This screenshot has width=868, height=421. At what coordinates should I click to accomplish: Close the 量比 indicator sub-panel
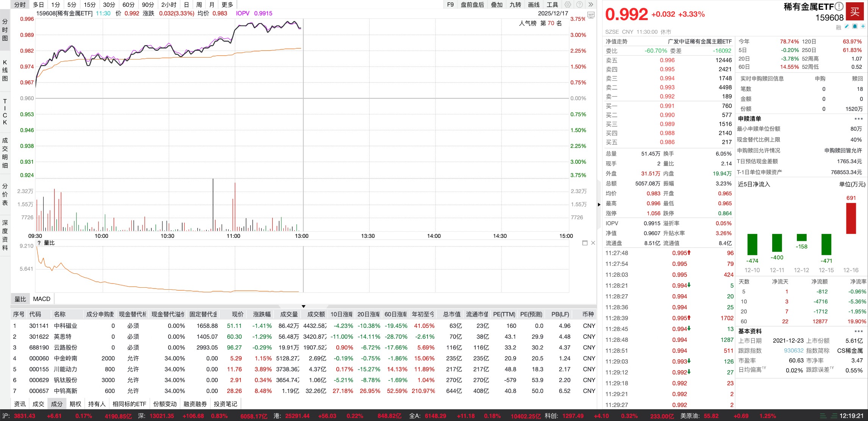coord(593,243)
